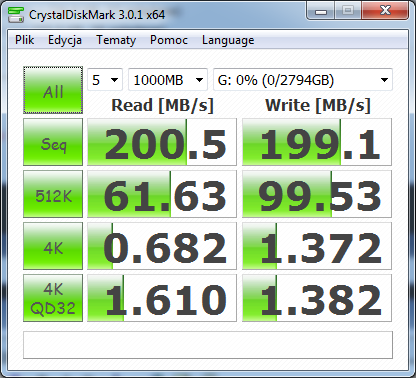Screen dimensions: 416x378
Task: Click the 4K write result 1.372
Action: [x=317, y=246]
